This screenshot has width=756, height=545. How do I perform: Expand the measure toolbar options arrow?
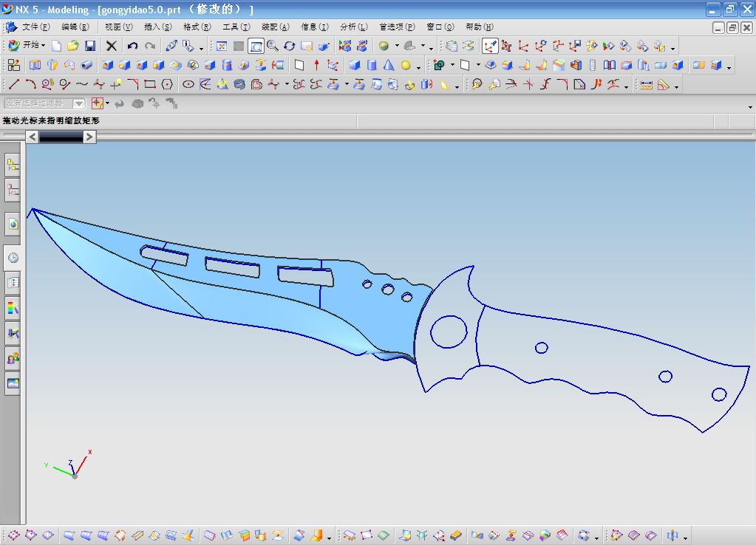click(676, 86)
